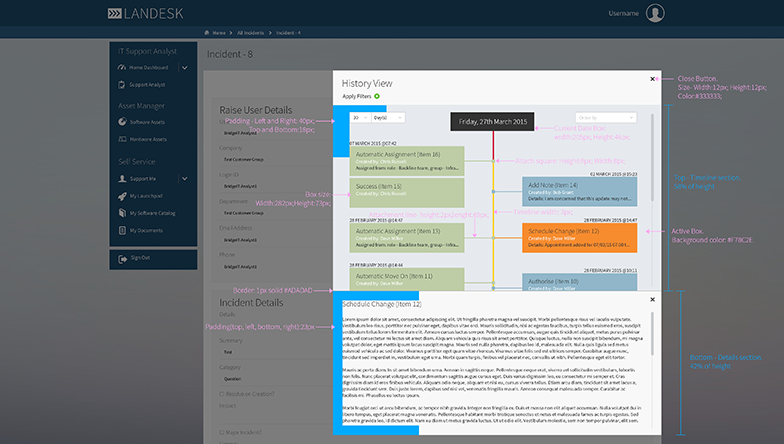Click the user avatar icon
784x444 pixels.
tap(655, 13)
